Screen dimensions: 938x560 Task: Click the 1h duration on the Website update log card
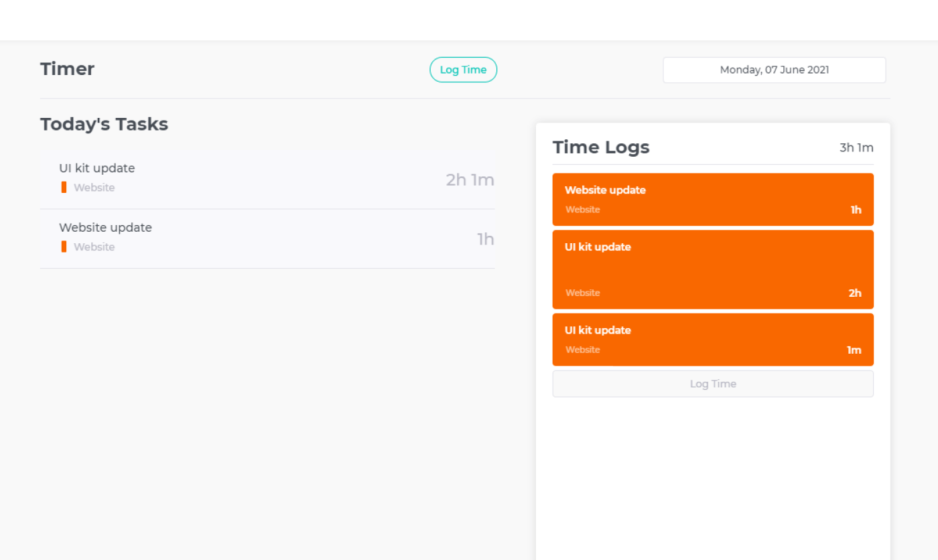856,209
